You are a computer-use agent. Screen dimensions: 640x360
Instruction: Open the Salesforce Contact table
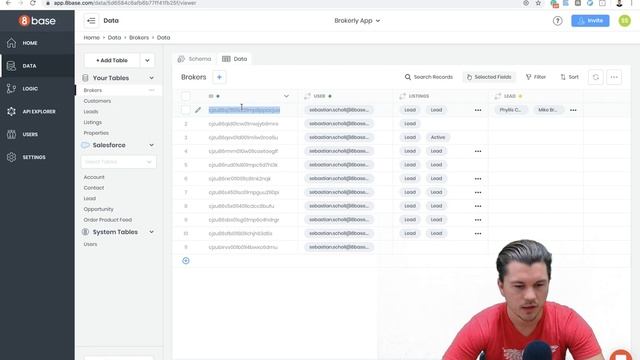pos(93,188)
